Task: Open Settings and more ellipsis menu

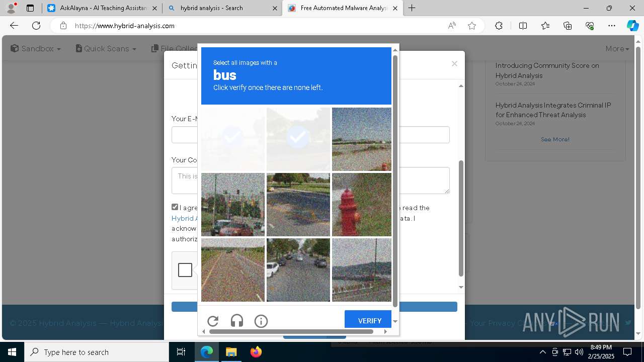Action: (612, 26)
